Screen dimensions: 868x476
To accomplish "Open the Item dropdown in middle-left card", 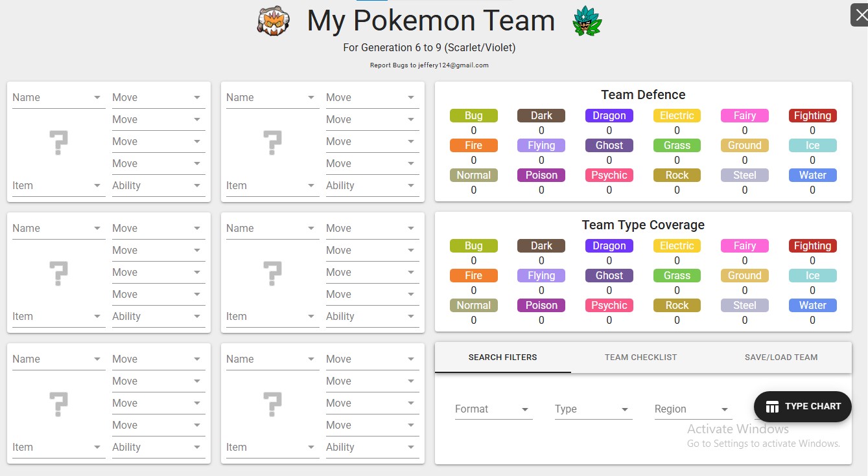I will click(58, 317).
